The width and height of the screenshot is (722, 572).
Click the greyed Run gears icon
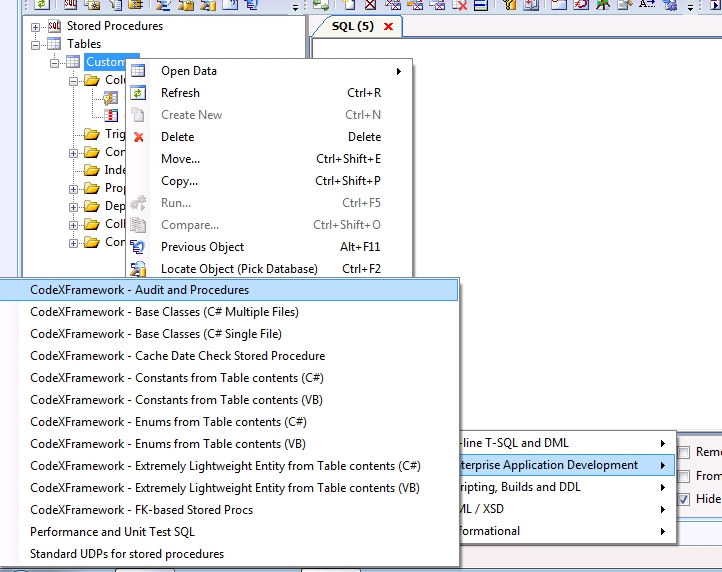tap(138, 203)
